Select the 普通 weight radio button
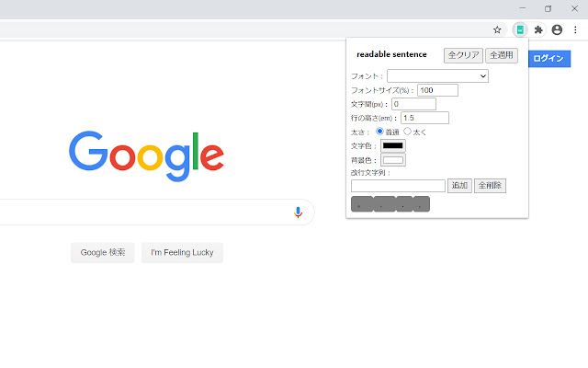588x368 pixels. pos(379,132)
